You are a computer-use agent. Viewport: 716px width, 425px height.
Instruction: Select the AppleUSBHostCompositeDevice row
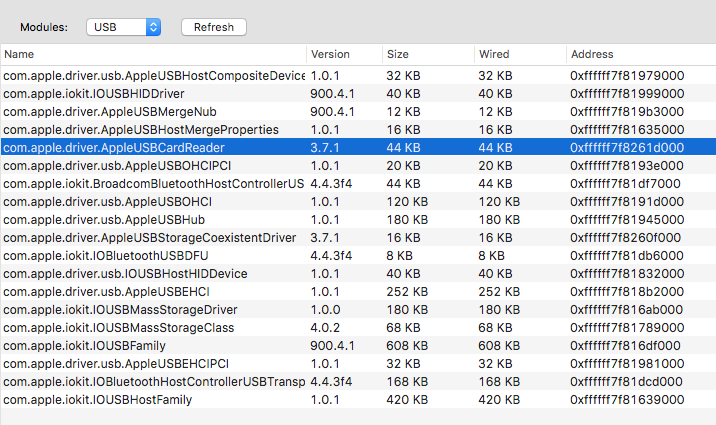tap(358, 75)
